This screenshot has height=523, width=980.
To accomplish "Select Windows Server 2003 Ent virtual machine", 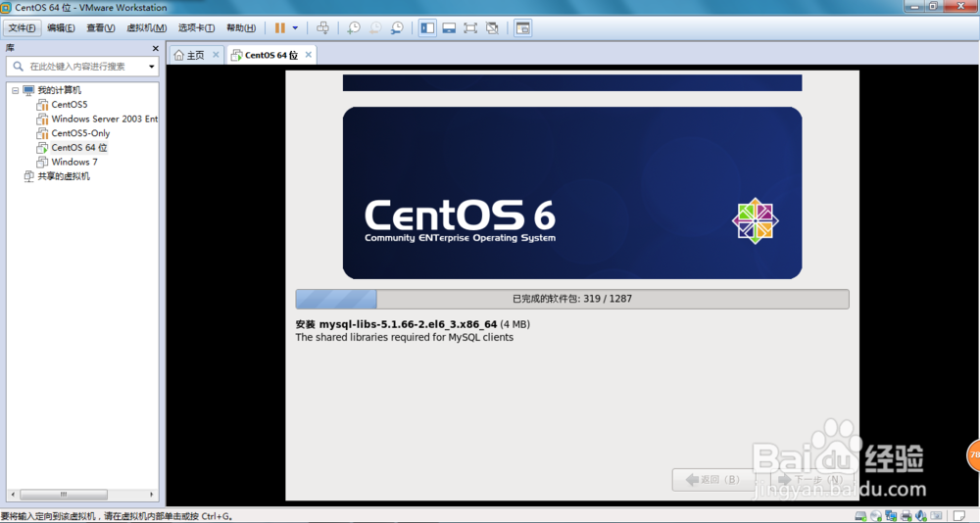I will (x=105, y=119).
